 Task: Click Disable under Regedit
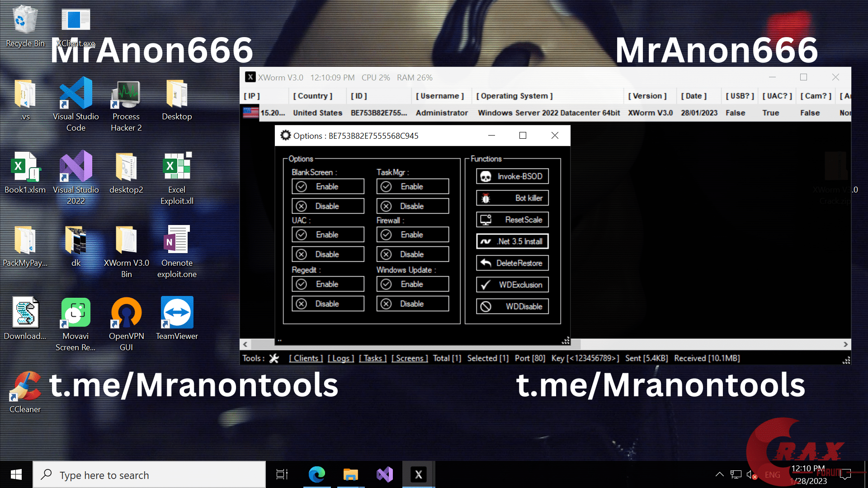click(328, 304)
